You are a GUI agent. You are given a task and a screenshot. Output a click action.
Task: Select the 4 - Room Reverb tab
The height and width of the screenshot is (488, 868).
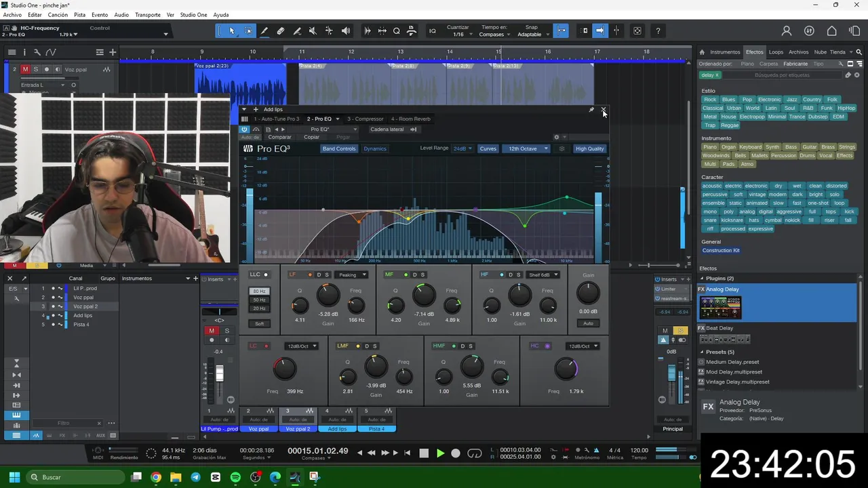410,119
